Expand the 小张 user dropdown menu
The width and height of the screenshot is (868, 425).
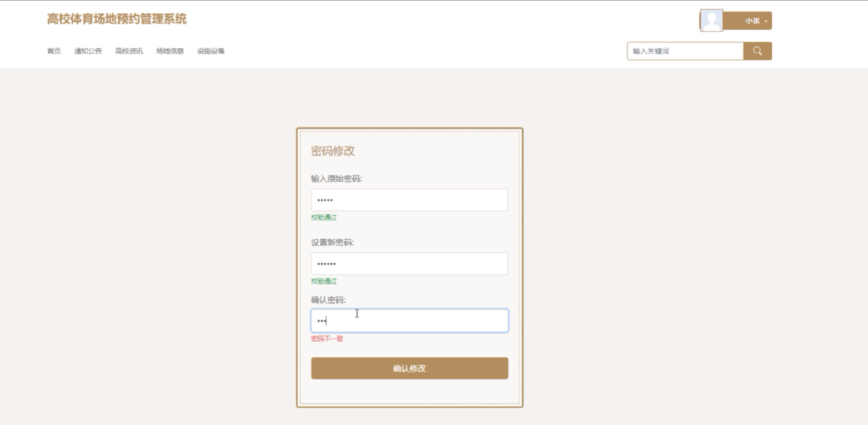756,21
